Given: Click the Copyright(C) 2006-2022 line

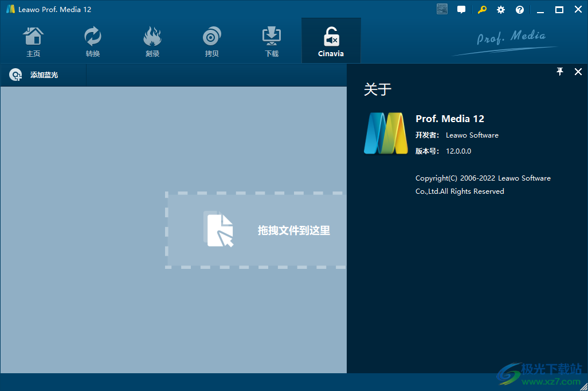Looking at the screenshot, I should 483,178.
